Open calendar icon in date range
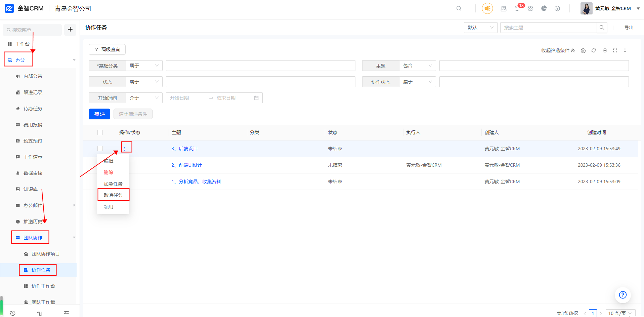The height and width of the screenshot is (317, 644). tap(256, 98)
